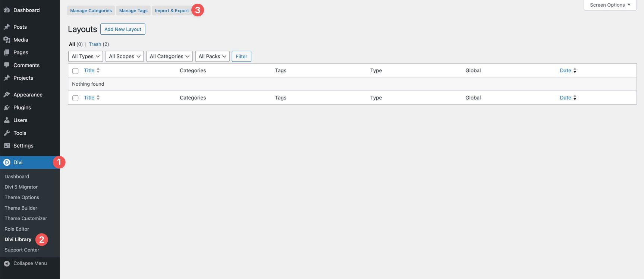This screenshot has width=644, height=279.
Task: Open Theme Customizer
Action: tap(26, 218)
